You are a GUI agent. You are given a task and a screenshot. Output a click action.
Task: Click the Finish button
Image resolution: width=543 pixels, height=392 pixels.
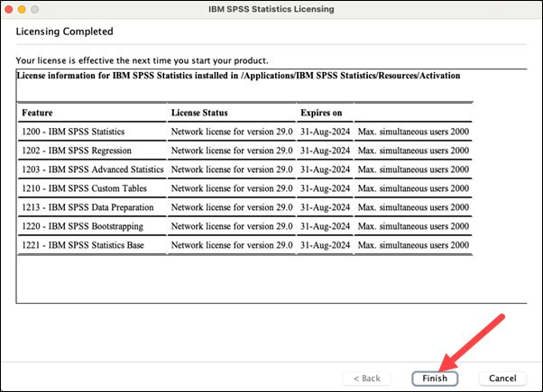pyautogui.click(x=435, y=378)
